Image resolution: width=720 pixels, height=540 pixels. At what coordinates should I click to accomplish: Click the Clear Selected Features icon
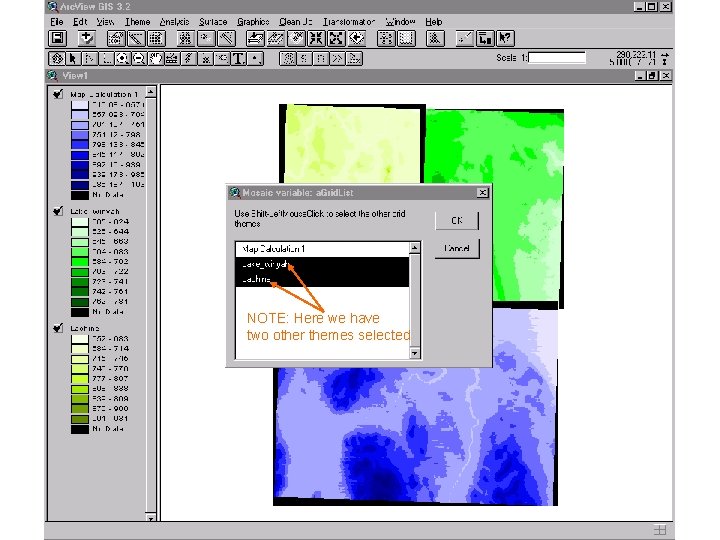pos(406,38)
